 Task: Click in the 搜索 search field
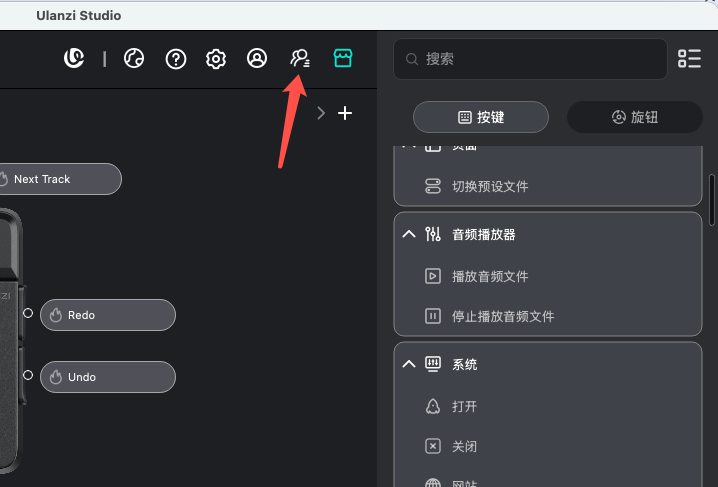click(x=530, y=59)
